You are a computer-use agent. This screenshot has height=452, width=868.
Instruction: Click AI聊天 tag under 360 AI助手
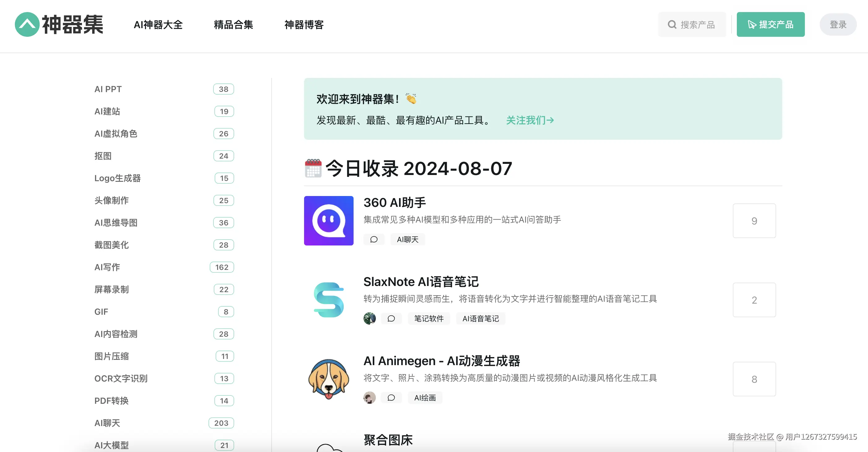408,240
